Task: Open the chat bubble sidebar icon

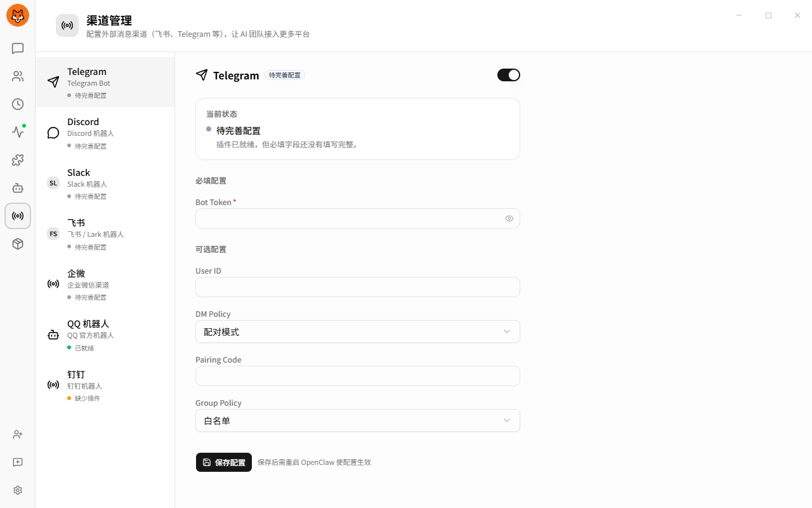Action: (18, 48)
